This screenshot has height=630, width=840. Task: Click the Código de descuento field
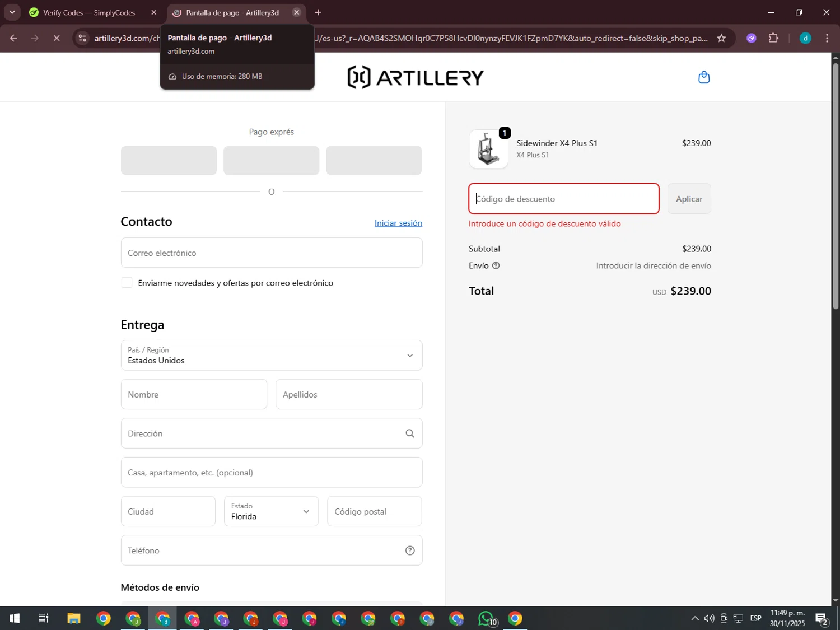click(564, 199)
